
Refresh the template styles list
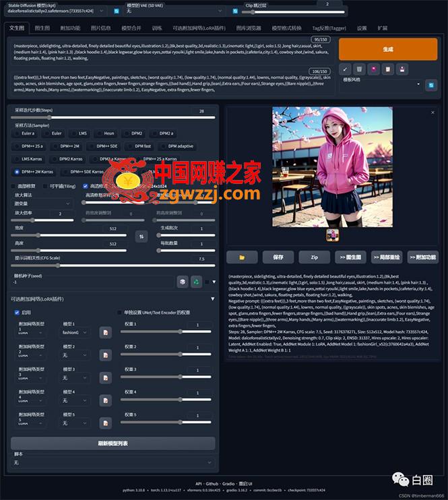click(431, 85)
